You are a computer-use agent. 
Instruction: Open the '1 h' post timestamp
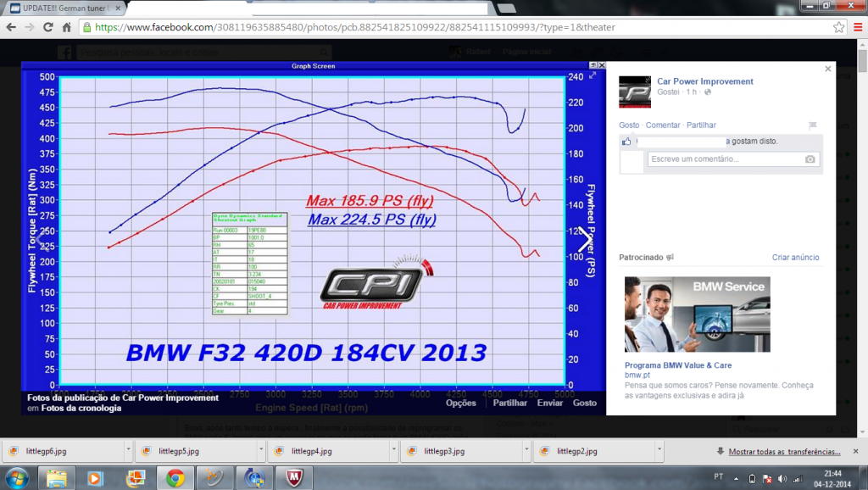[x=692, y=92]
